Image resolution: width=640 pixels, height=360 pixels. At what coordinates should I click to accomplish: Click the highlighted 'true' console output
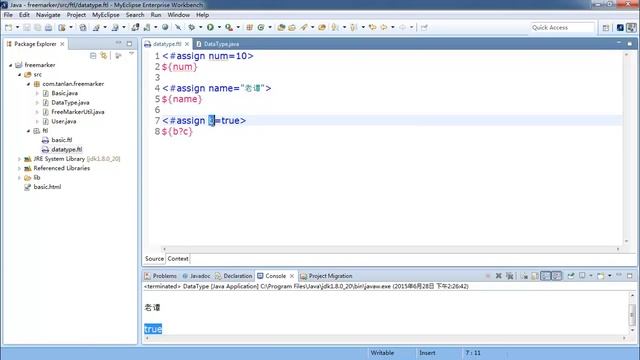(153, 329)
